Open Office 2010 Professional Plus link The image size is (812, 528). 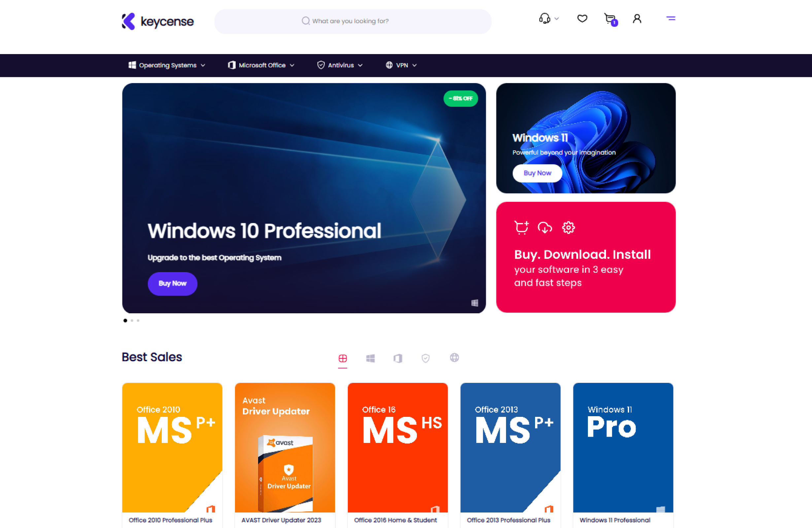click(x=170, y=520)
